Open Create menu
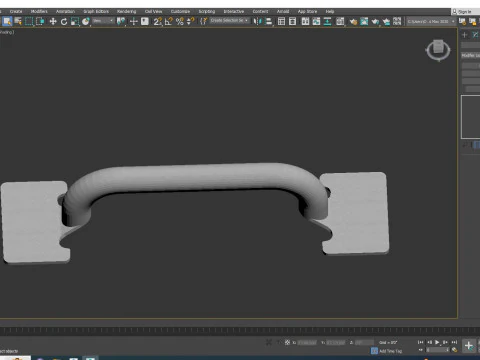The width and height of the screenshot is (480, 360). tap(16, 11)
